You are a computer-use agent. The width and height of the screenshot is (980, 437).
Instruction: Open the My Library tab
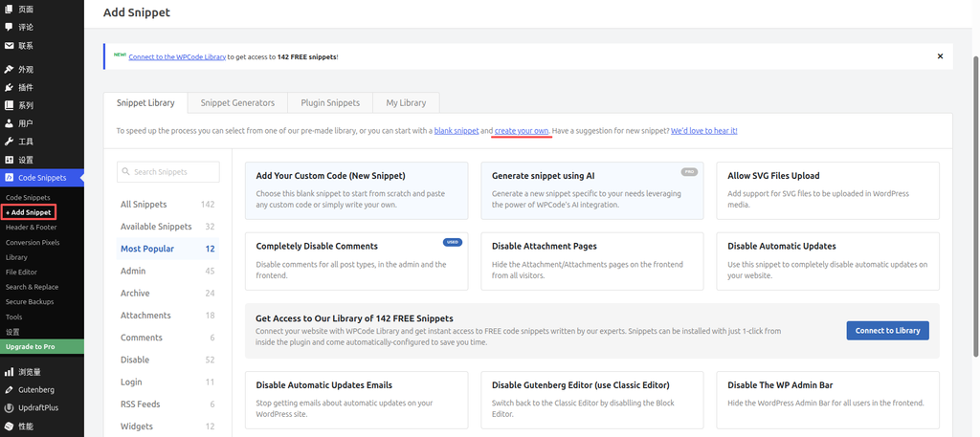406,103
